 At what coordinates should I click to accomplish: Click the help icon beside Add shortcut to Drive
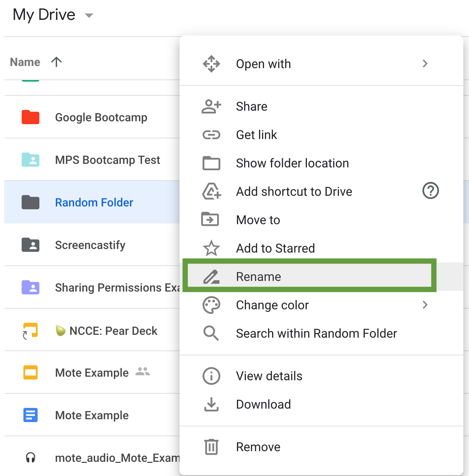point(430,191)
